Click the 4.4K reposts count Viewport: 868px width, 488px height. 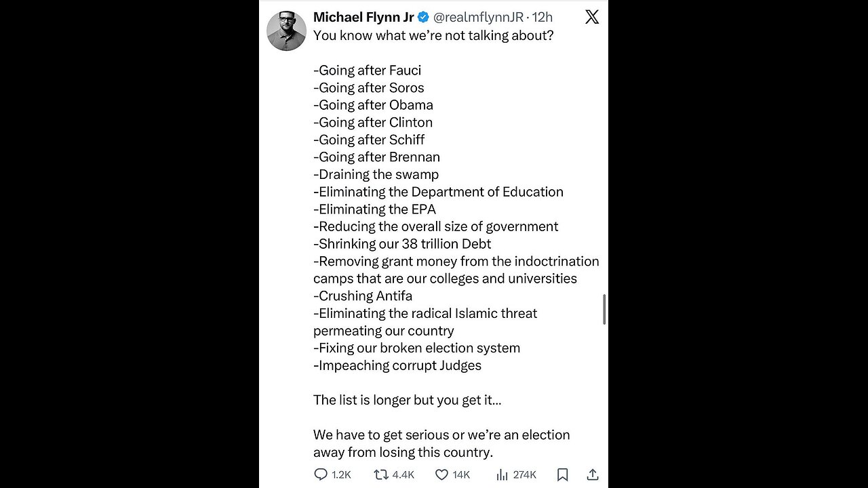pos(403,474)
